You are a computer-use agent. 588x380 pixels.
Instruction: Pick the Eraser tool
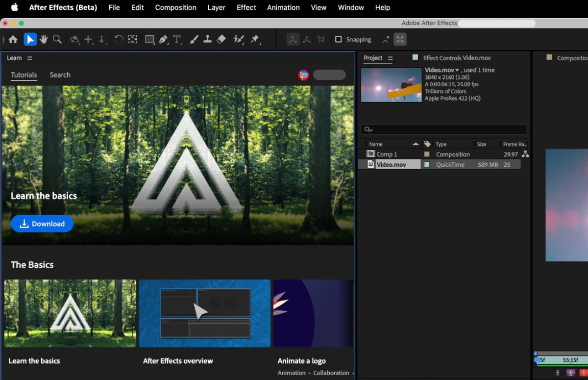221,40
